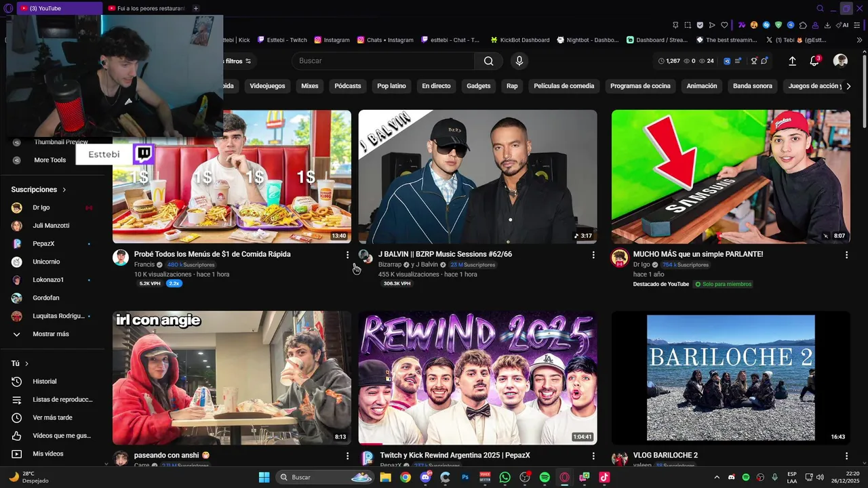Viewport: 868px width, 488px height.
Task: Open Spotify from the taskbar
Action: [x=545, y=477]
